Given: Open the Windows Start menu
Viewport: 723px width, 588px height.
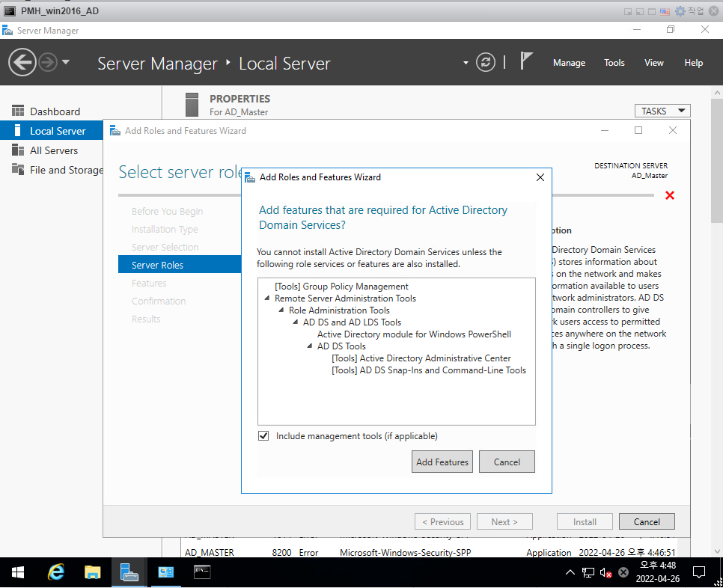Looking at the screenshot, I should pos(17,572).
